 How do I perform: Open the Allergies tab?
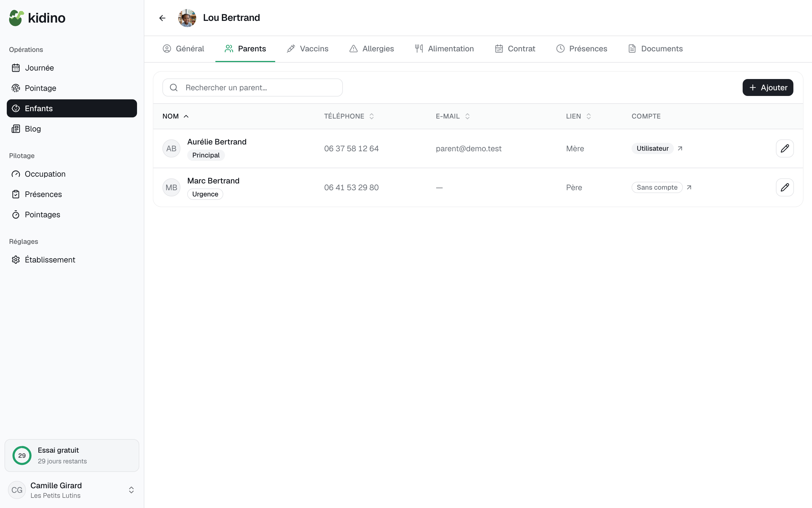[x=371, y=49]
